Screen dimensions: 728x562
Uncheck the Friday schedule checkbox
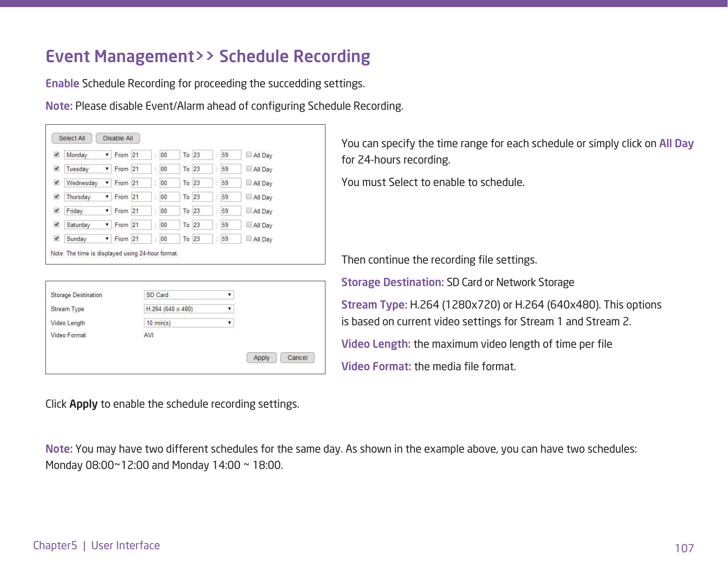pos(56,211)
